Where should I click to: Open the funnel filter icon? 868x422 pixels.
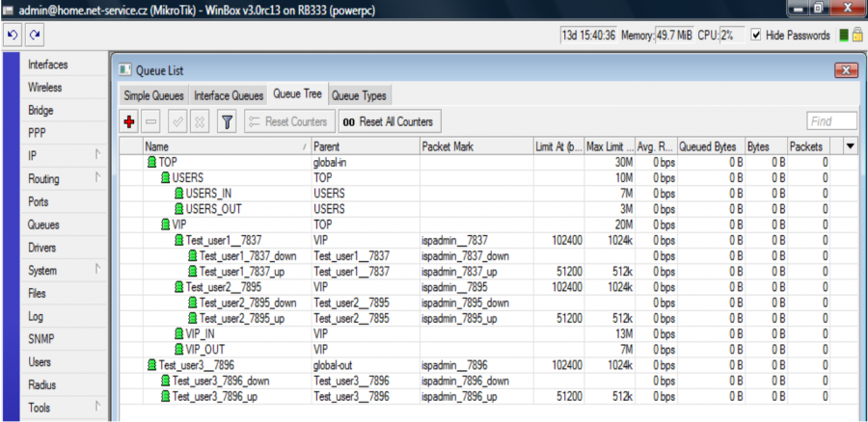[227, 121]
